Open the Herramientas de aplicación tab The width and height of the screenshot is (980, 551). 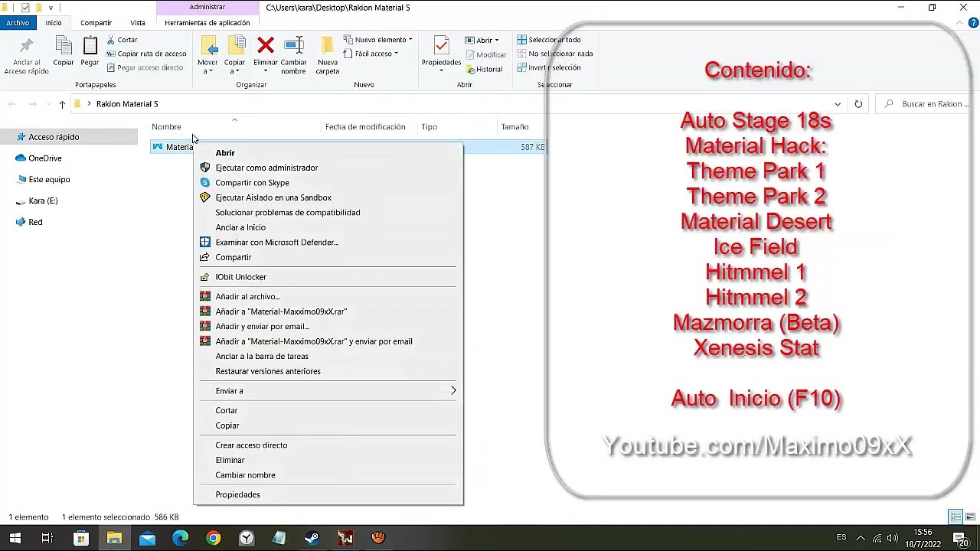click(207, 23)
